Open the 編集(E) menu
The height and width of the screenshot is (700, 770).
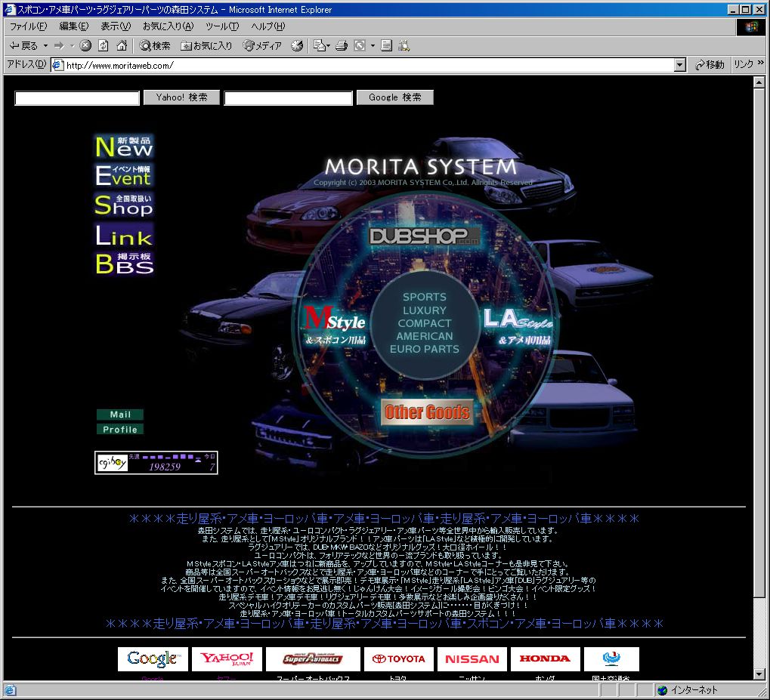[x=73, y=26]
